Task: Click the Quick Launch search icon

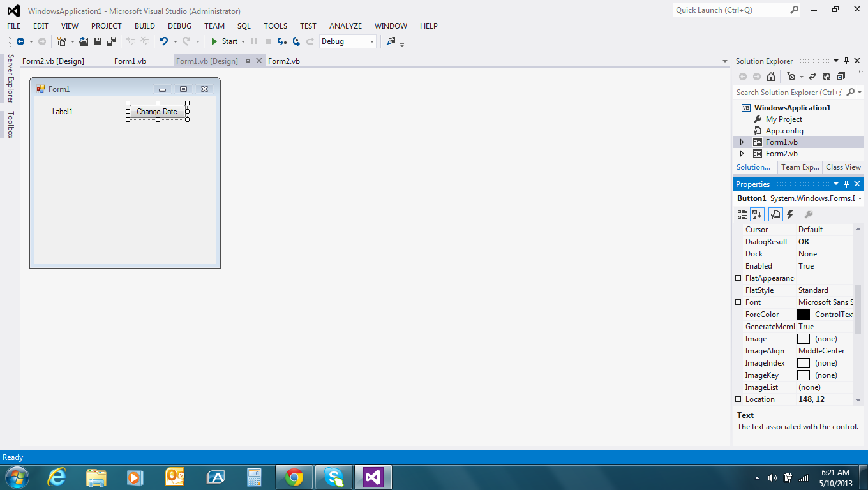Action: click(795, 10)
